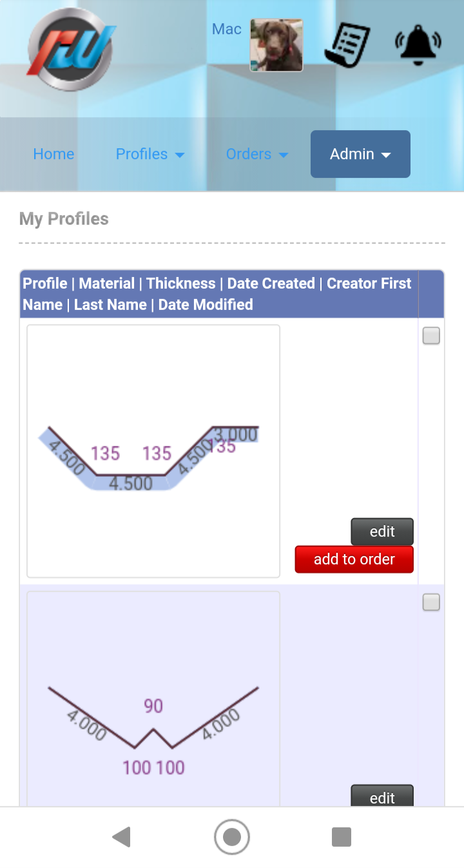This screenshot has height=868, width=464.
Task: Check the first profile's checkbox
Action: 431,336
